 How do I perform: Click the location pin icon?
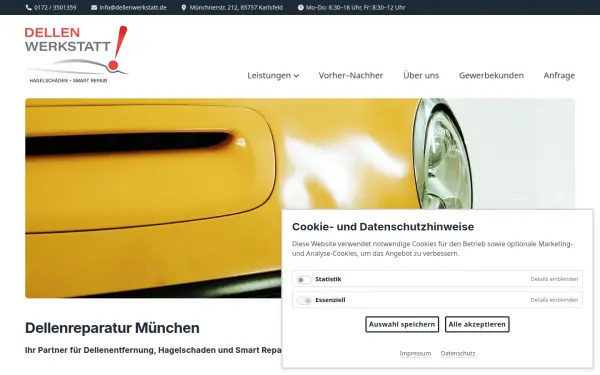184,8
